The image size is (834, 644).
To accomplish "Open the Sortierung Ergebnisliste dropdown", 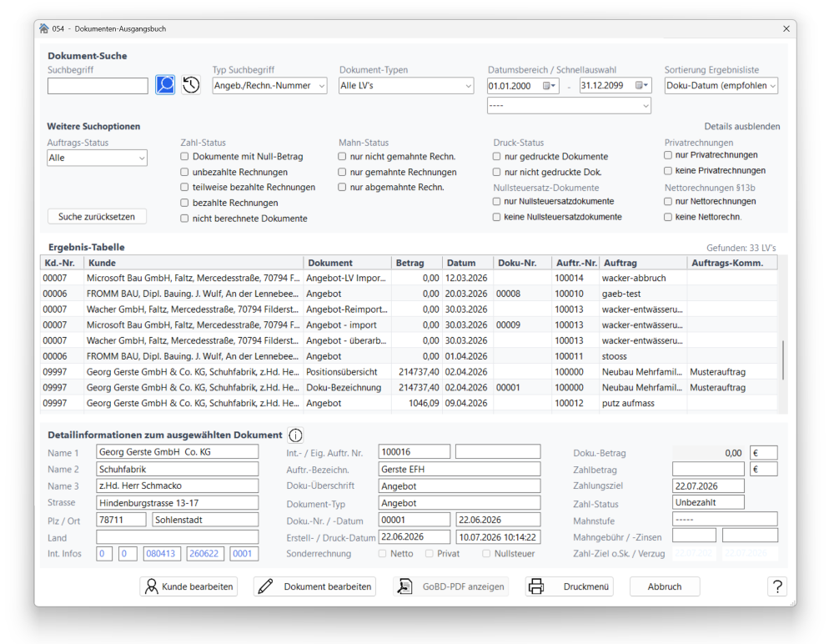I will pos(721,86).
